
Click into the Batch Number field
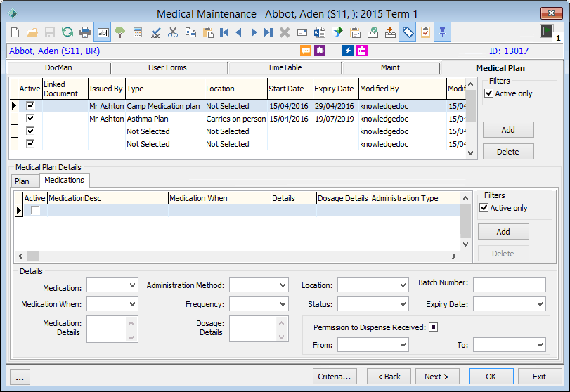(510, 285)
